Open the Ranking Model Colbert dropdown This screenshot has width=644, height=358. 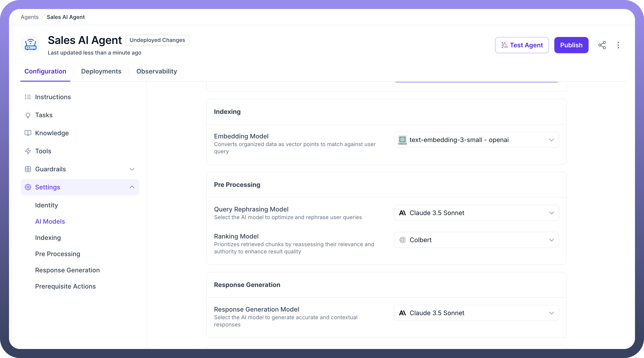(476, 240)
